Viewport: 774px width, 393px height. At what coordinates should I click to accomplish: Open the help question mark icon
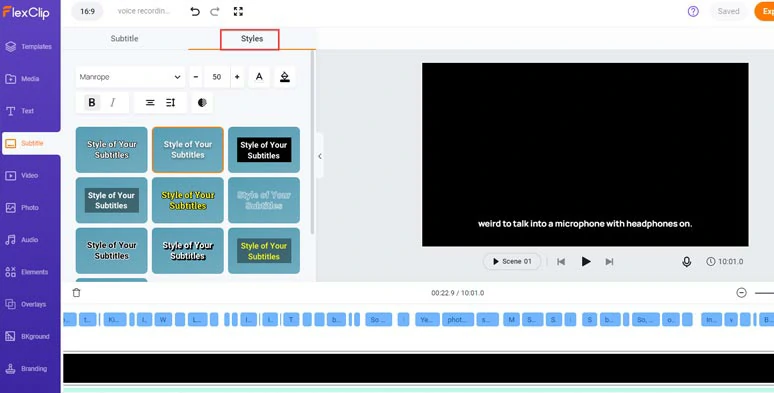[x=693, y=11]
